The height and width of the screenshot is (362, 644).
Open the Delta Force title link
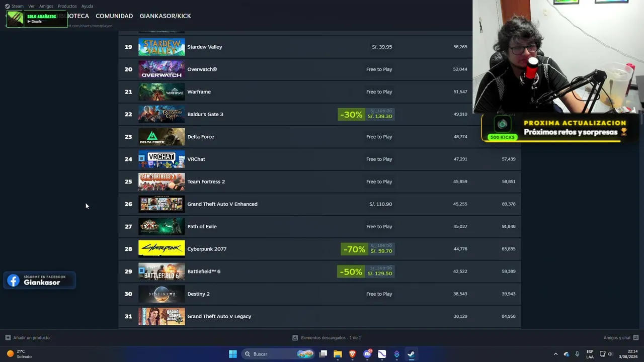(x=200, y=137)
